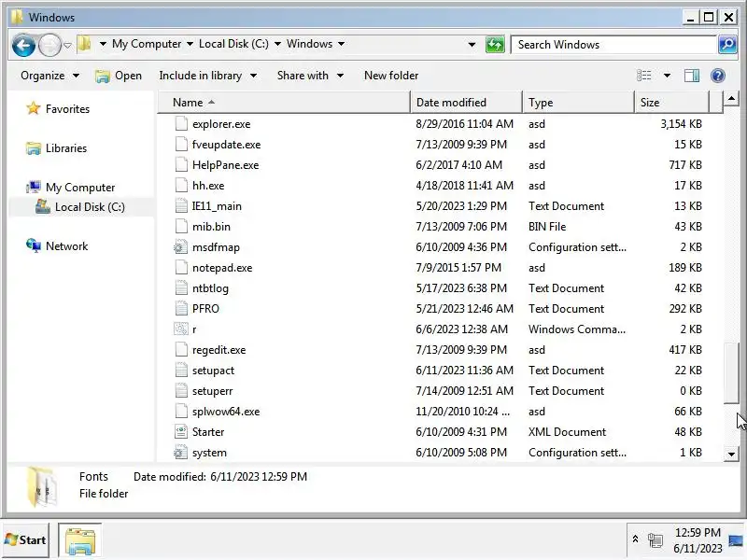Click the Open toolbar button
747x560 pixels.
pyautogui.click(x=119, y=76)
